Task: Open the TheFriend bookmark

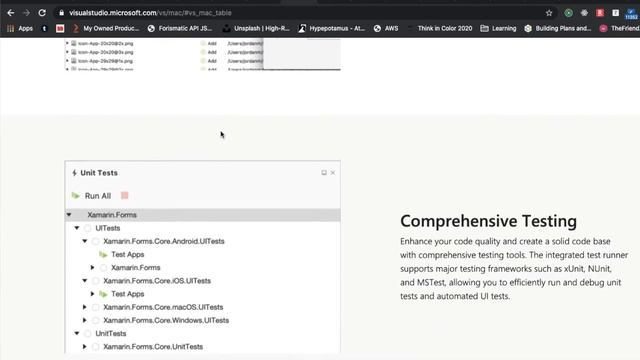Action: pos(619,29)
